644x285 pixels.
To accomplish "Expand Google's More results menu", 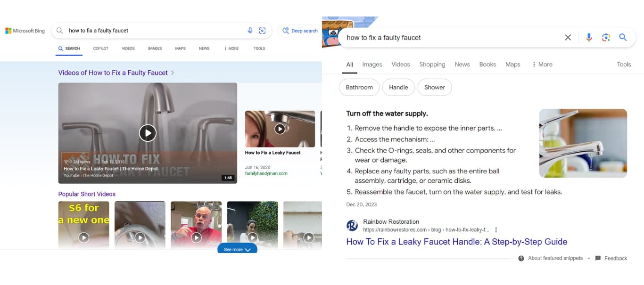I will (x=542, y=64).
